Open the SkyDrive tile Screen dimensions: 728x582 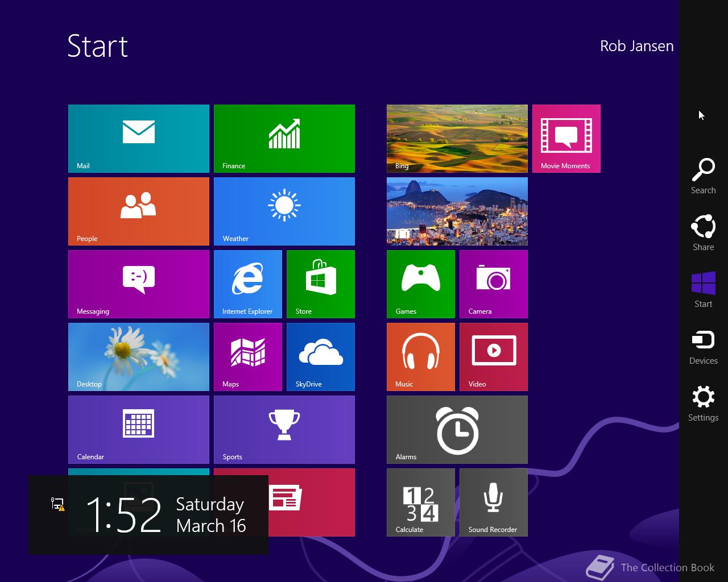pos(321,357)
